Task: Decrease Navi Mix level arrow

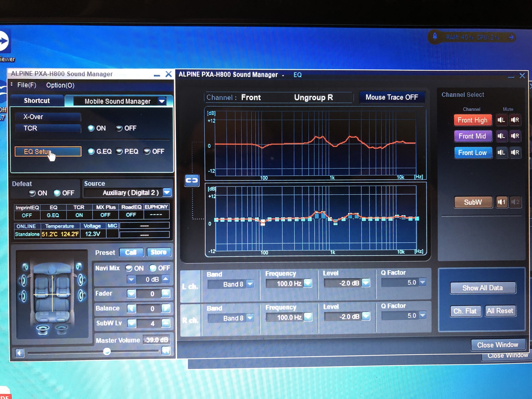Action: coord(131,279)
